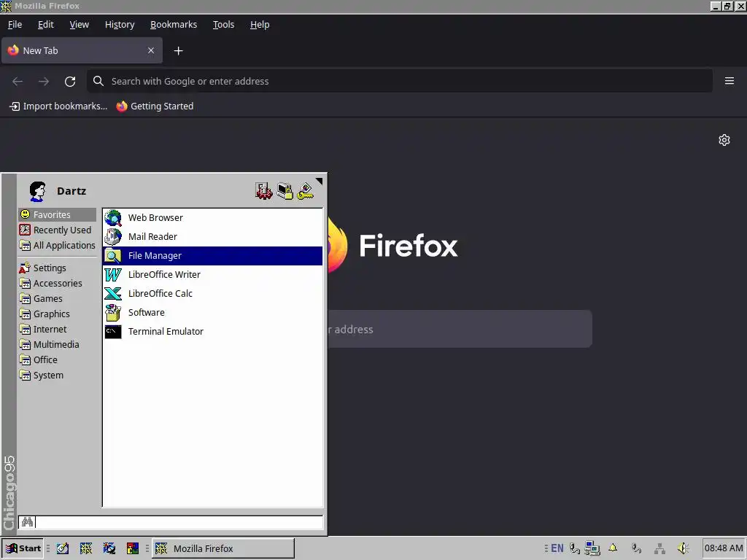Focus the Firefox address bar
Image resolution: width=747 pixels, height=560 pixels.
point(400,81)
